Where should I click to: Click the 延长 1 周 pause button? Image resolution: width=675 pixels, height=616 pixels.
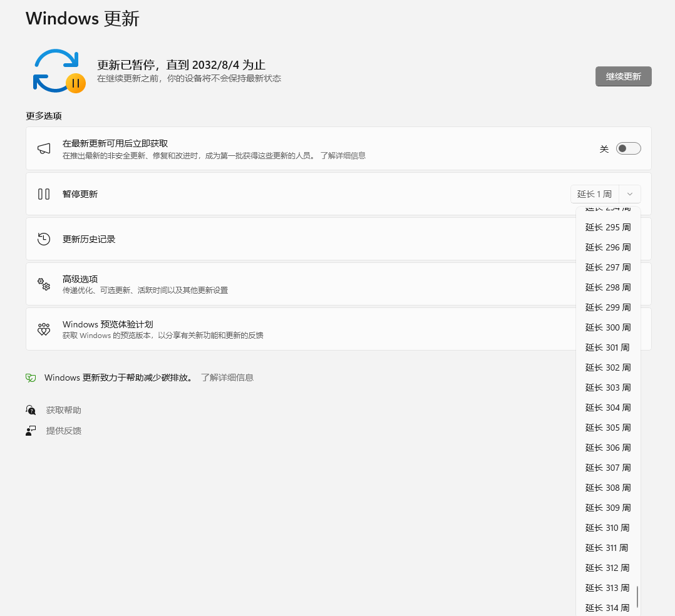594,194
